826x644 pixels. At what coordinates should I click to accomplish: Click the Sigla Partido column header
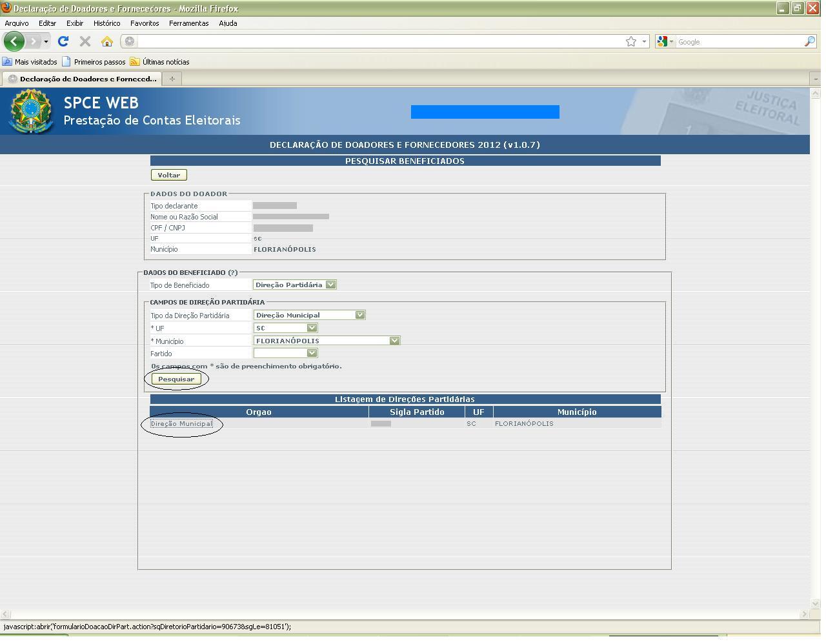[417, 412]
